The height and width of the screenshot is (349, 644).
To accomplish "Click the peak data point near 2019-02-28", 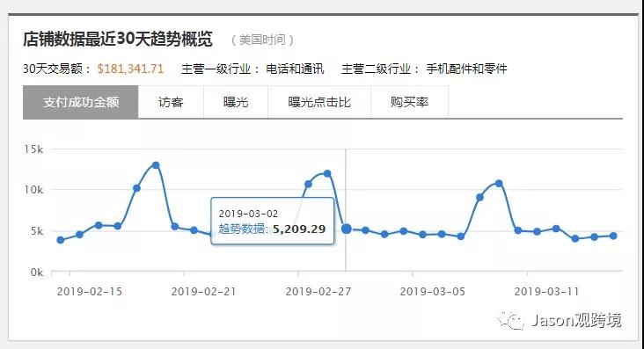I will tap(327, 174).
